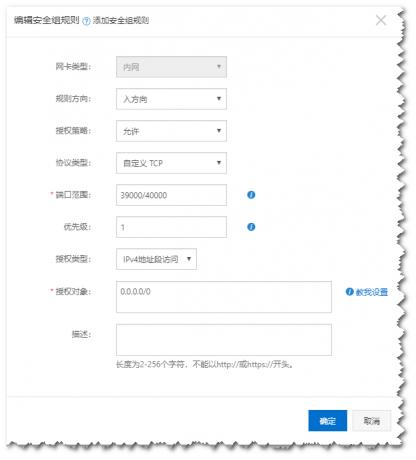Confirm with the 确定 button
The width and height of the screenshot is (416, 460).
[328, 421]
